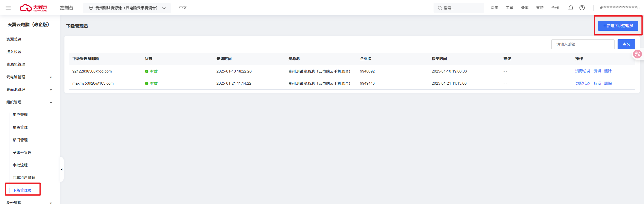This screenshot has height=204, width=644.
Task: Open the 支持 top menu
Action: (540, 8)
